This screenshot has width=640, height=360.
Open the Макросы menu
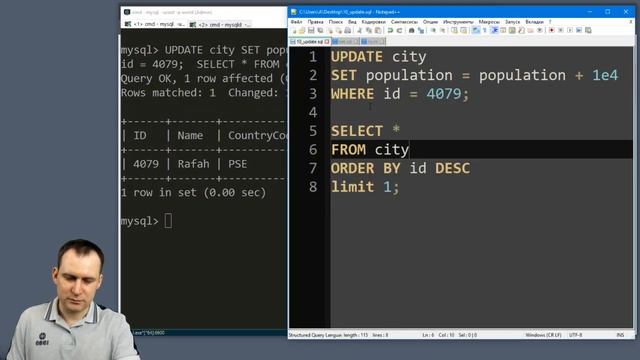[489, 22]
